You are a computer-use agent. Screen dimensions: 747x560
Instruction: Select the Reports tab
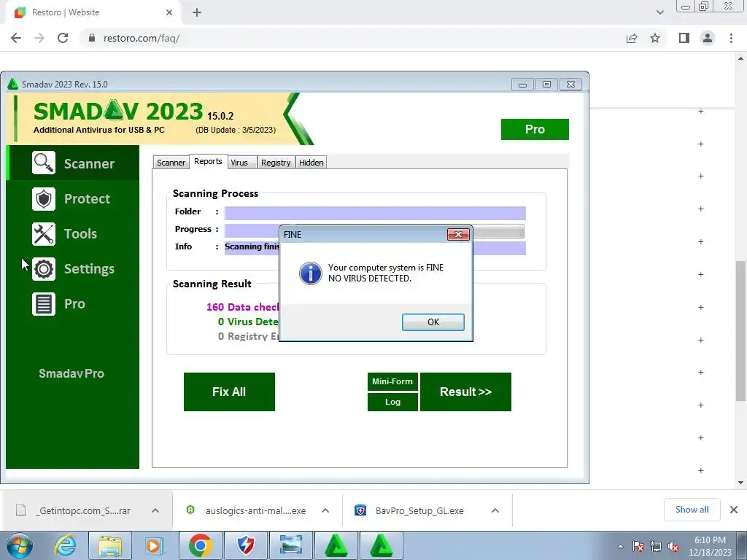pos(208,161)
